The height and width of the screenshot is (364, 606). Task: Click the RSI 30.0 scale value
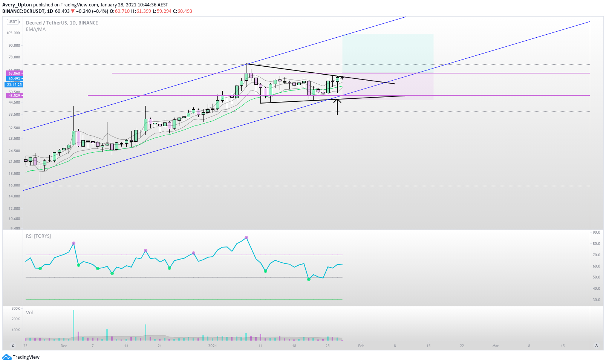tap(596, 300)
